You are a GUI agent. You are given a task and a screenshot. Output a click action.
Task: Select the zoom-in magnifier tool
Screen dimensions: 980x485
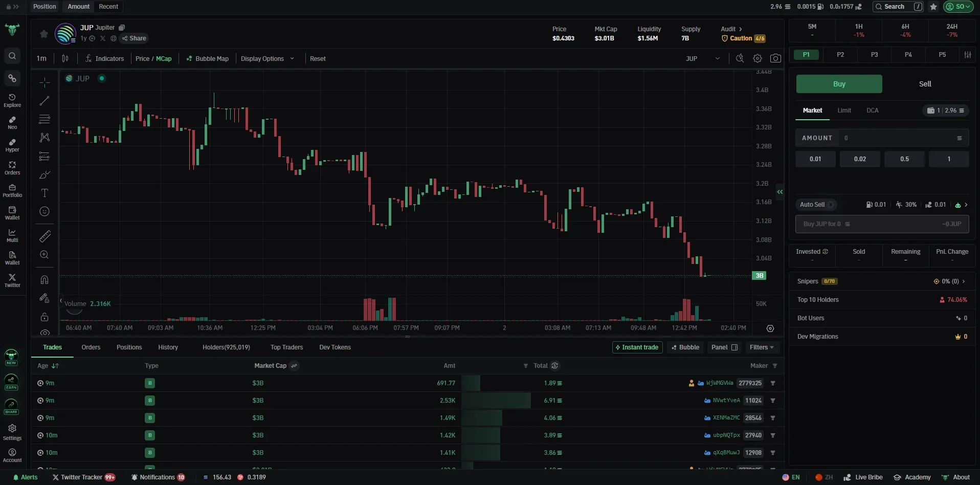click(x=44, y=255)
